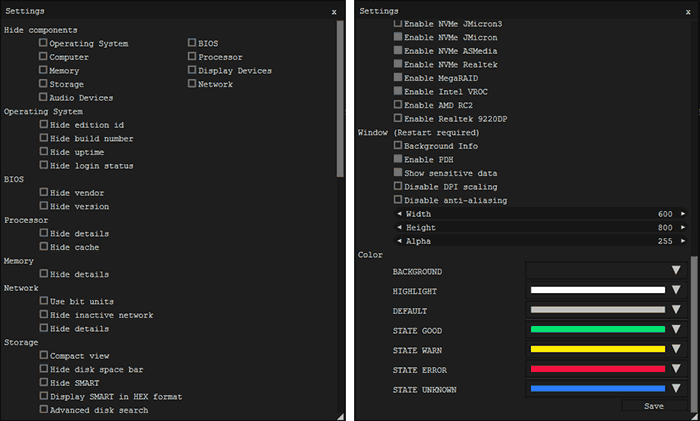The image size is (700, 421).
Task: Check Hide vendor under BIOS
Action: [43, 192]
